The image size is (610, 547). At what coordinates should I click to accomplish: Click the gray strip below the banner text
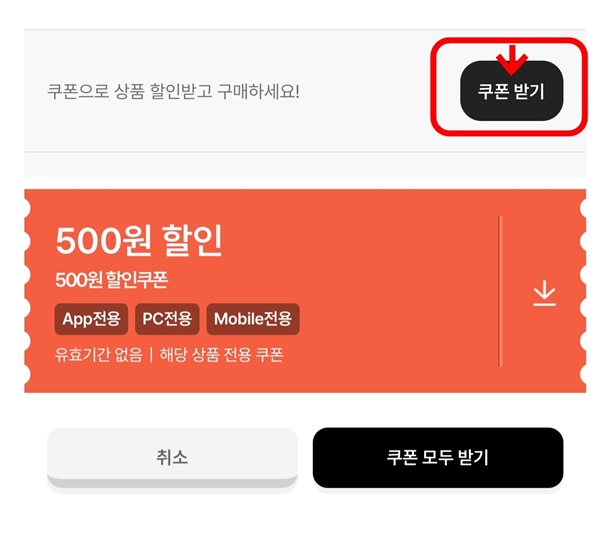click(305, 164)
